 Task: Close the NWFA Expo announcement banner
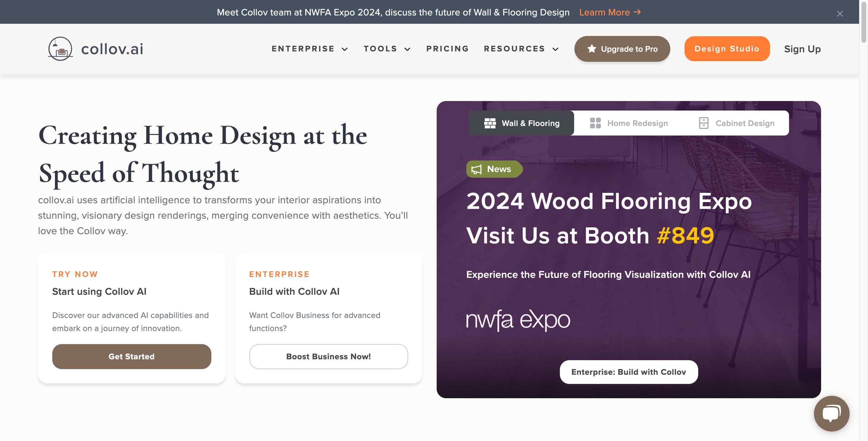(840, 13)
